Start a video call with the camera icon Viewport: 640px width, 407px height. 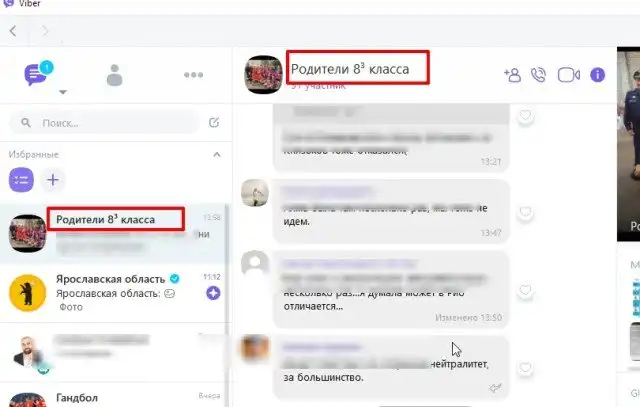coord(569,75)
